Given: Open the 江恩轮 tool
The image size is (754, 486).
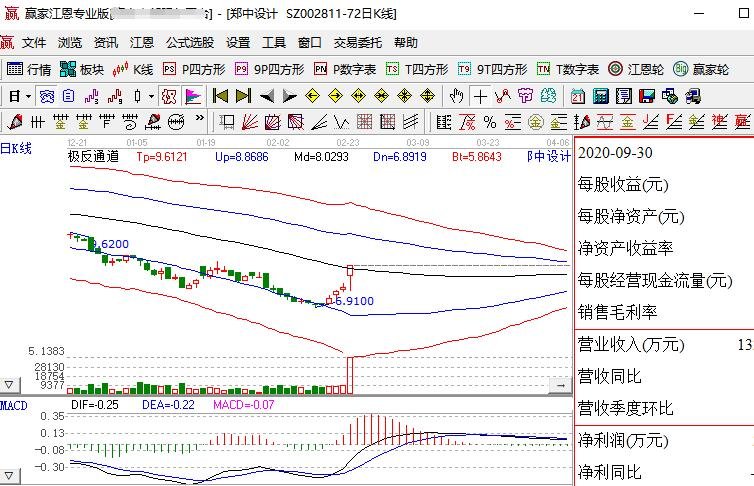Looking at the screenshot, I should click(636, 70).
